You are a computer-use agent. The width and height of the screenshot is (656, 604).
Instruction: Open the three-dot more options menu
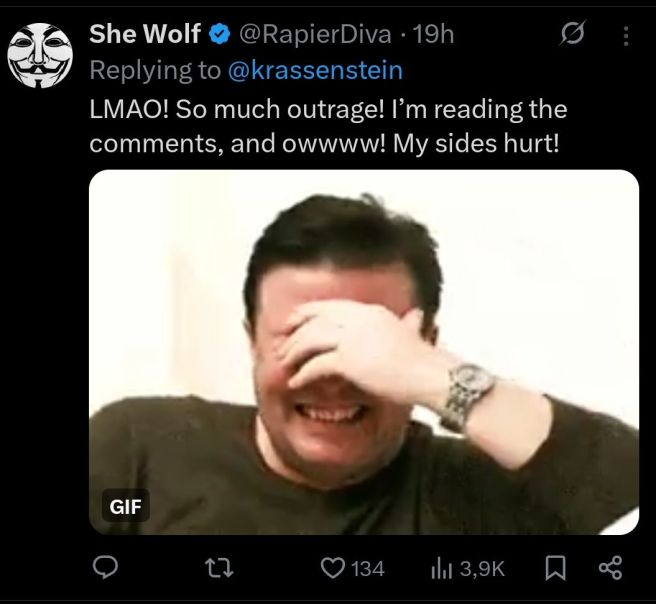[626, 35]
